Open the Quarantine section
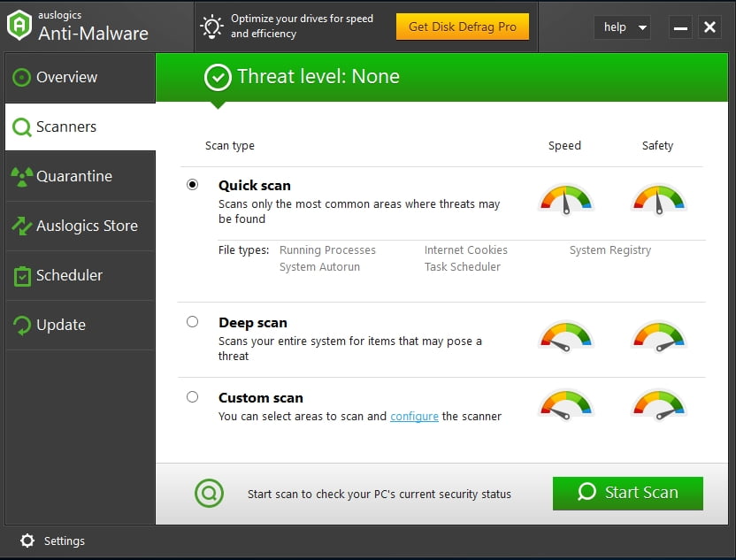This screenshot has height=560, width=736. pyautogui.click(x=72, y=176)
